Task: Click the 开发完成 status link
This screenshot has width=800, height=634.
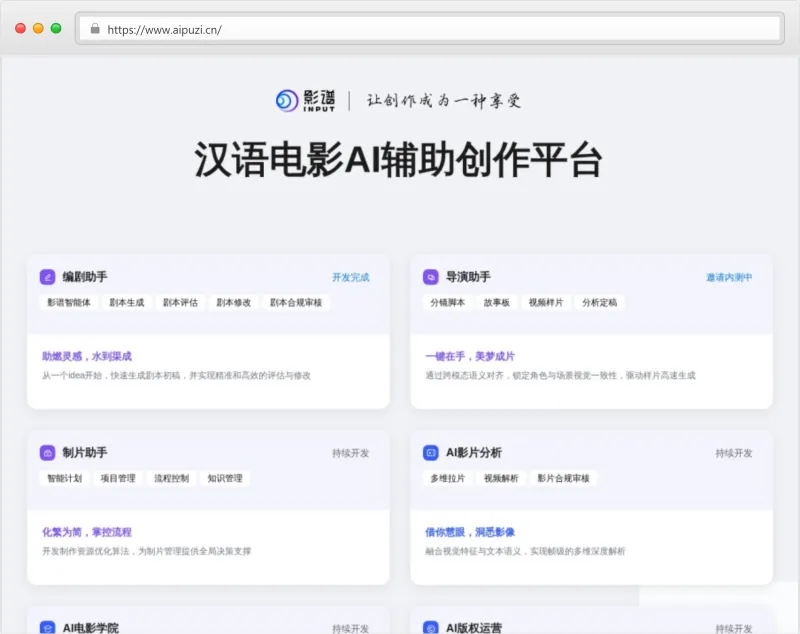Action: pyautogui.click(x=351, y=277)
